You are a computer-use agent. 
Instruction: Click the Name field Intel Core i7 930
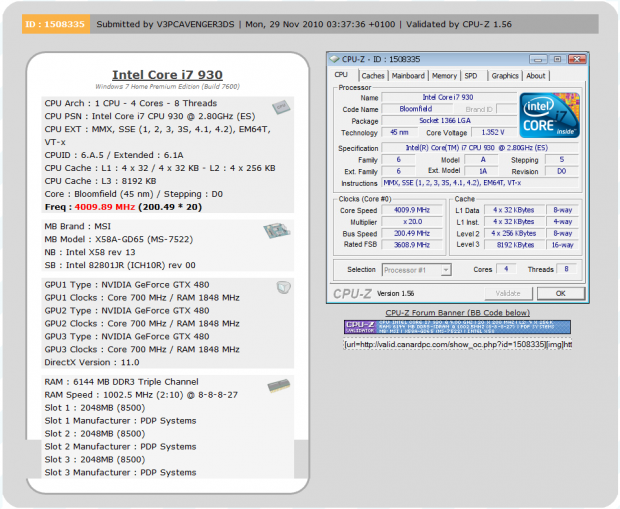448,97
